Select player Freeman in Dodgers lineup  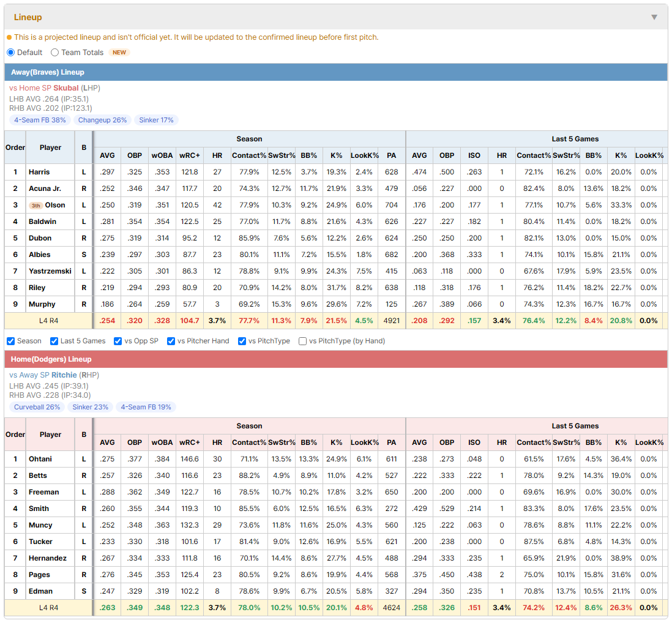pos(43,492)
